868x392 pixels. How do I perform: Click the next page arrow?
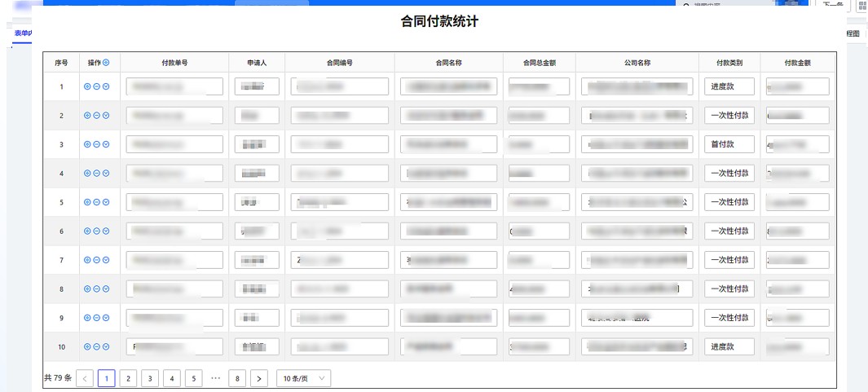pyautogui.click(x=259, y=378)
